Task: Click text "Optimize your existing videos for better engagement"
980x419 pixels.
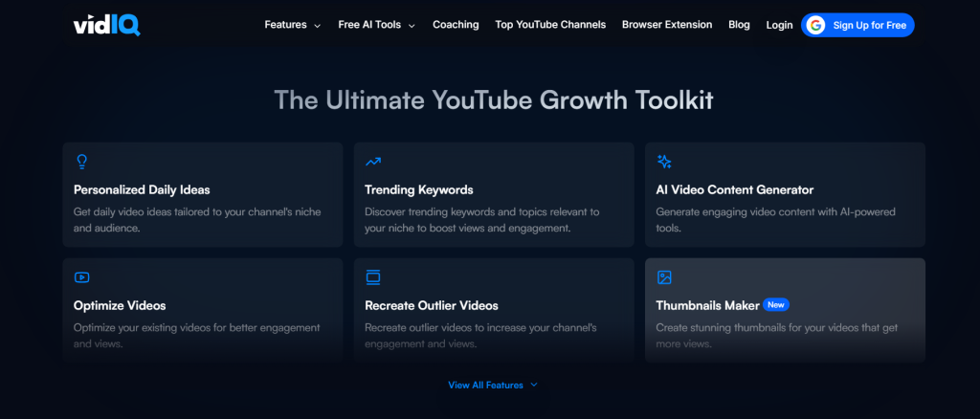Action: tap(197, 327)
